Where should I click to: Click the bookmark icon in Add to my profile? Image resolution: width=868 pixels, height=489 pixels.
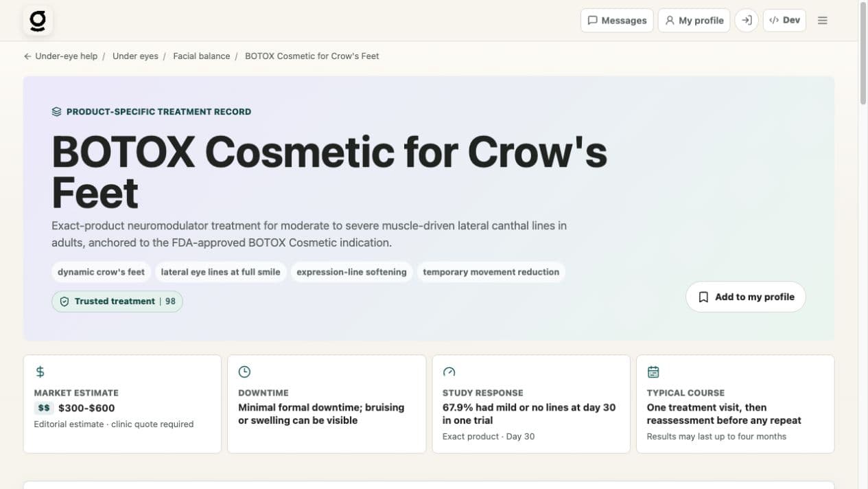point(703,297)
